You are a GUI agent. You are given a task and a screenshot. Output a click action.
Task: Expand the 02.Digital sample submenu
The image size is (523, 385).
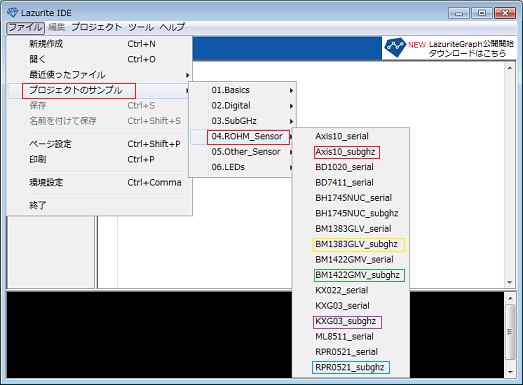(x=243, y=105)
